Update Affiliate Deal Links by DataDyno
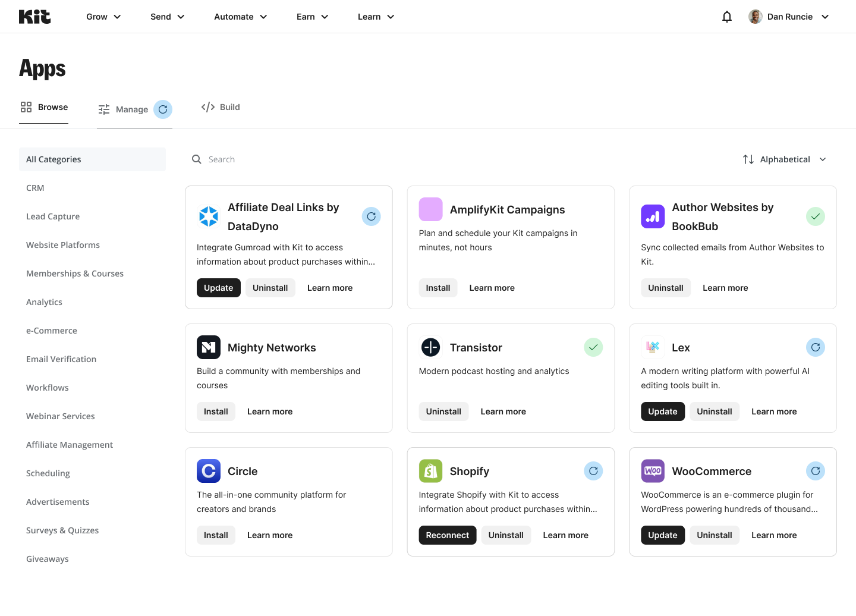Image resolution: width=856 pixels, height=616 pixels. [x=219, y=288]
